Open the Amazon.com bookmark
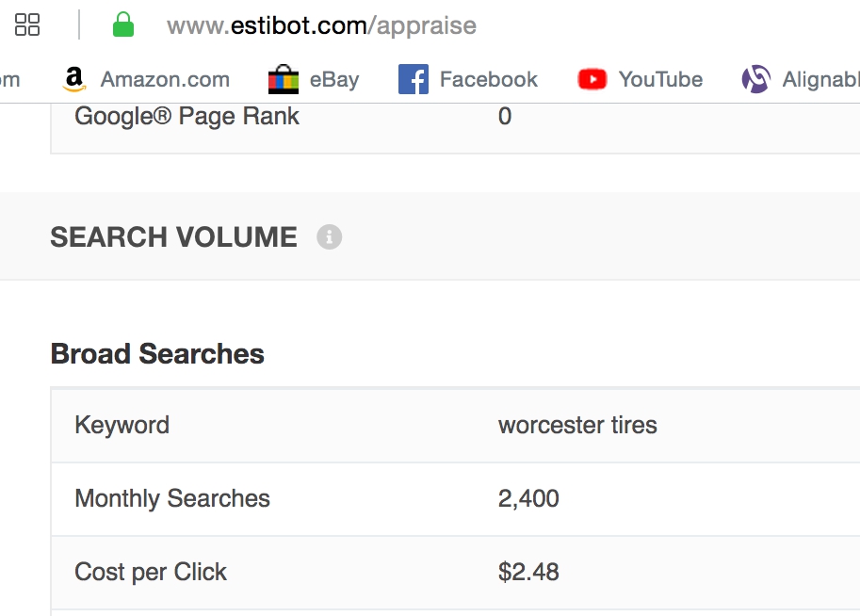This screenshot has width=860, height=616. point(146,80)
